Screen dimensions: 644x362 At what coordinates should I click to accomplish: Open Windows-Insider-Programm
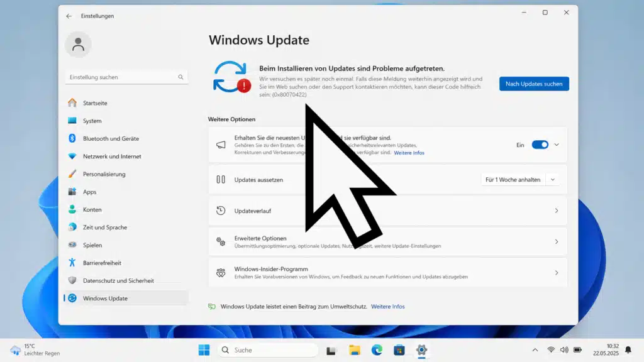[x=387, y=273]
